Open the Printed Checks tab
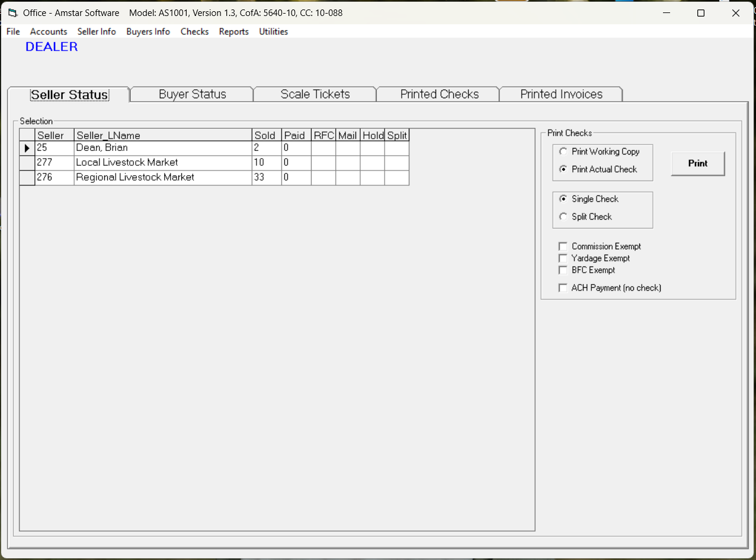This screenshot has height=560, width=756. click(437, 94)
